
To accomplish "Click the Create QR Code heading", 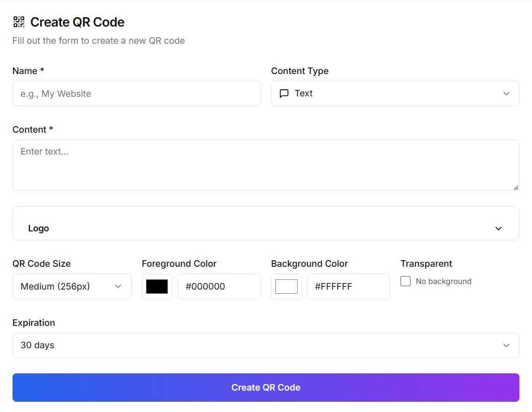I will 77,22.
